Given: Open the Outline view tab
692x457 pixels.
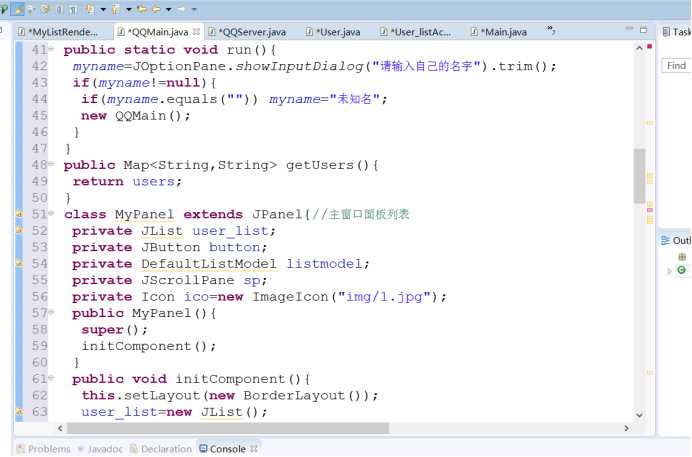Looking at the screenshot, I should (676, 240).
